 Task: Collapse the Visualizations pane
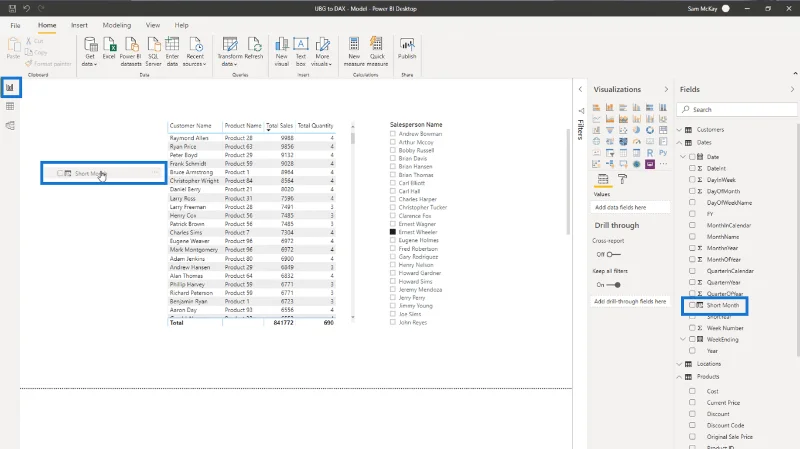click(x=666, y=89)
